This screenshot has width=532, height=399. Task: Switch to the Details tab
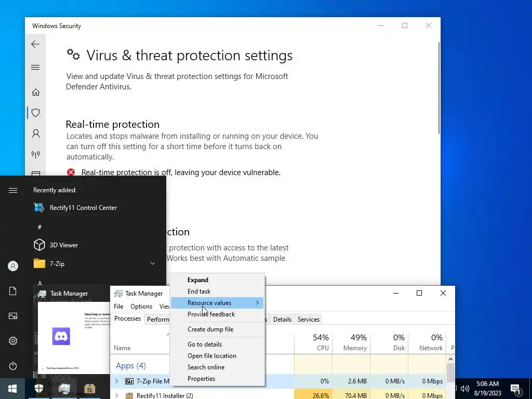point(282,320)
